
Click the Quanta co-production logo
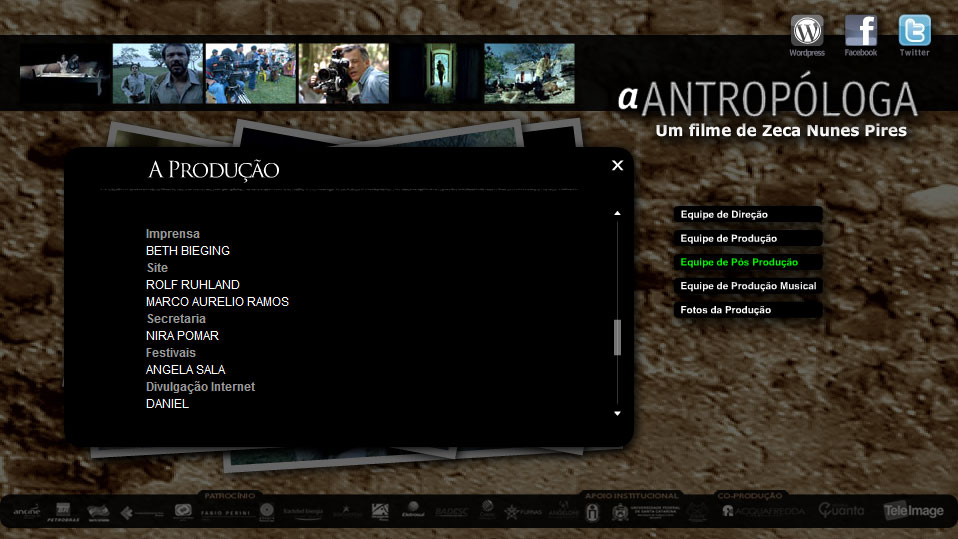[x=841, y=510]
